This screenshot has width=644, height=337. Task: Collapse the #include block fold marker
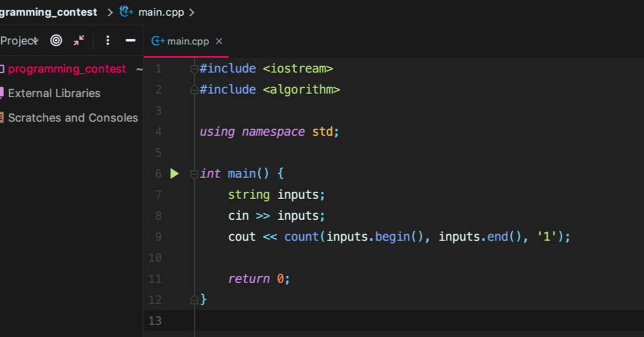point(194,69)
